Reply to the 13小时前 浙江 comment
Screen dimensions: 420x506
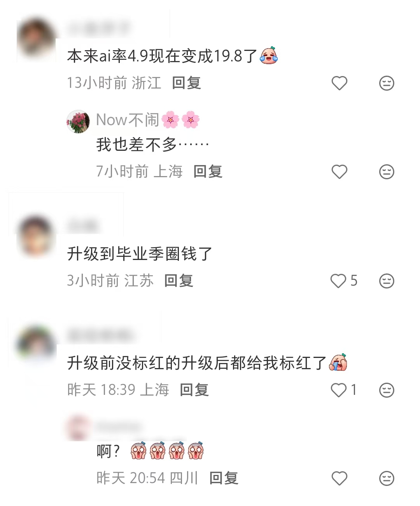click(x=187, y=83)
